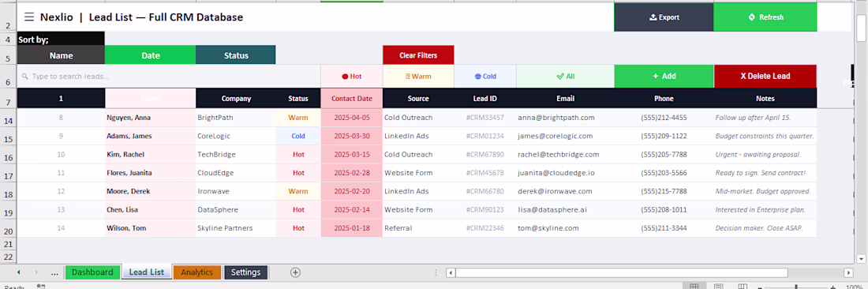Click Lead ID #CRM45678
The image size is (868, 289).
coord(485,173)
